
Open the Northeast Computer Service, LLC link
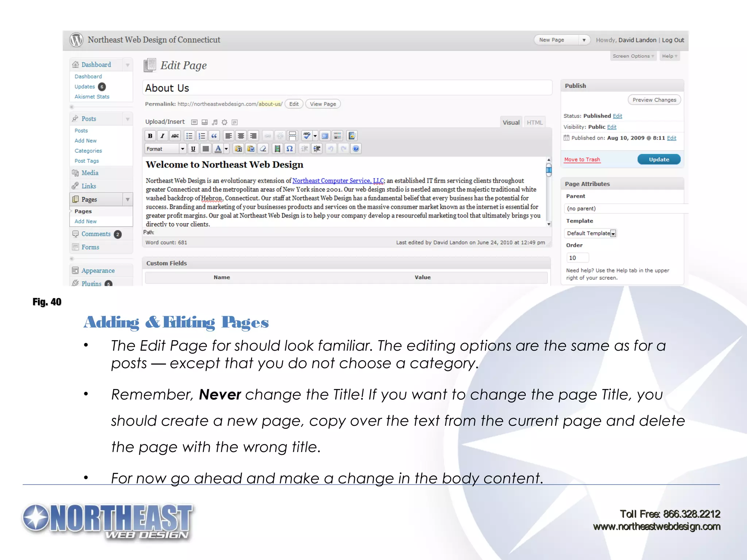338,180
